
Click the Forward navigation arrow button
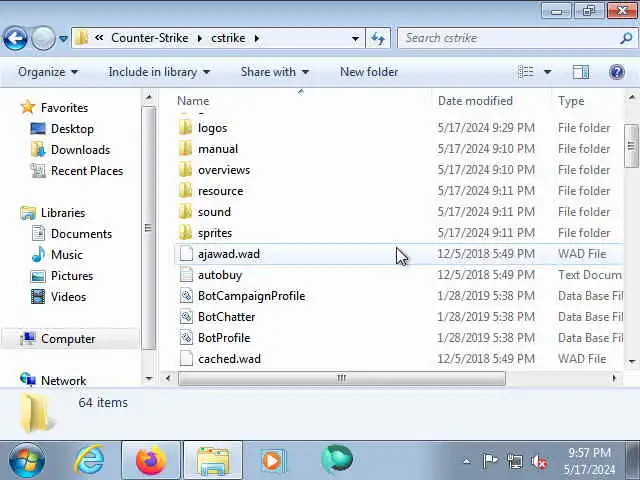43,38
